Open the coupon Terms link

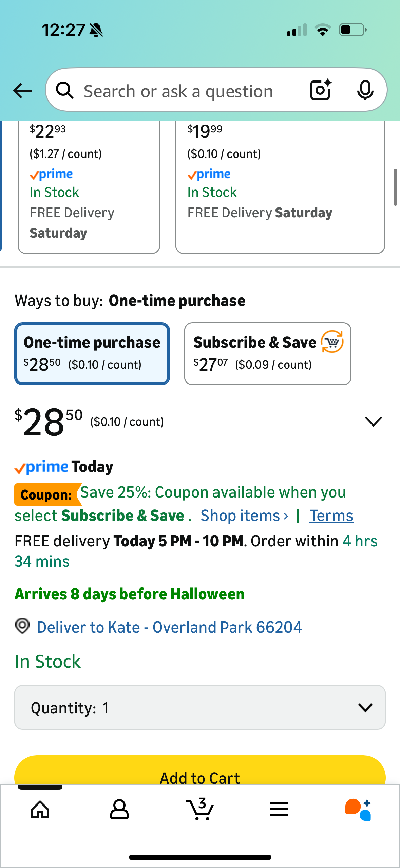click(x=331, y=516)
